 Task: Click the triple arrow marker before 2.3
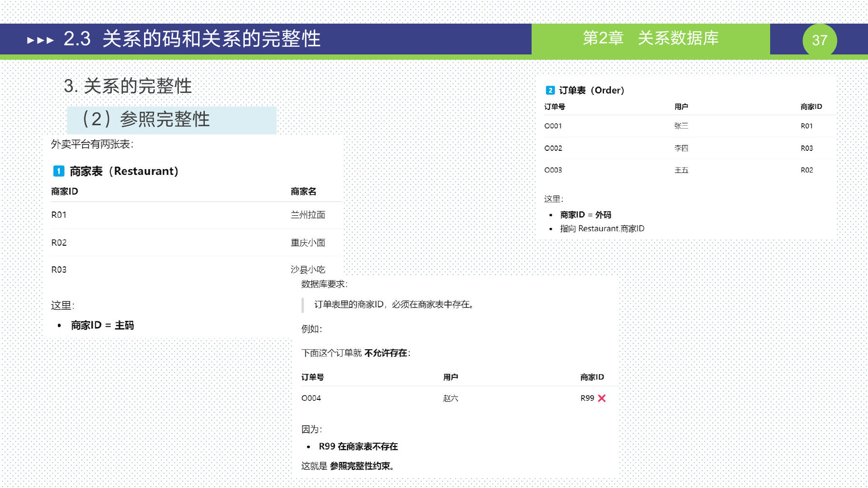point(40,40)
